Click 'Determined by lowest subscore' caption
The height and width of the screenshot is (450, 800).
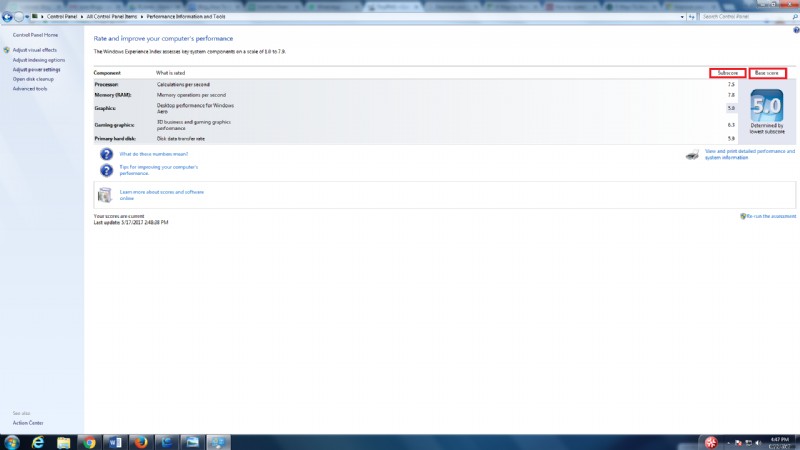pos(767,129)
